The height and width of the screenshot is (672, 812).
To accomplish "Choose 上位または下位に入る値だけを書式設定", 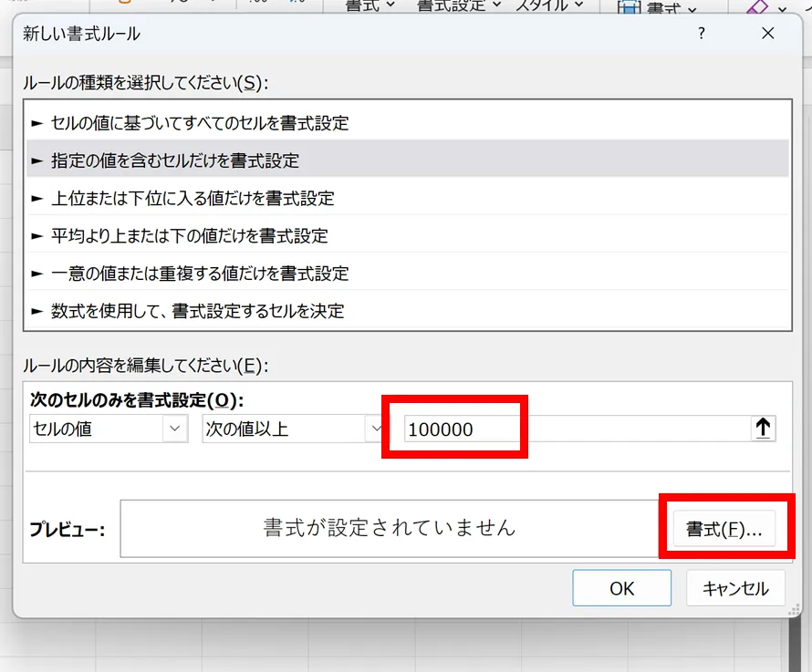I will click(193, 198).
